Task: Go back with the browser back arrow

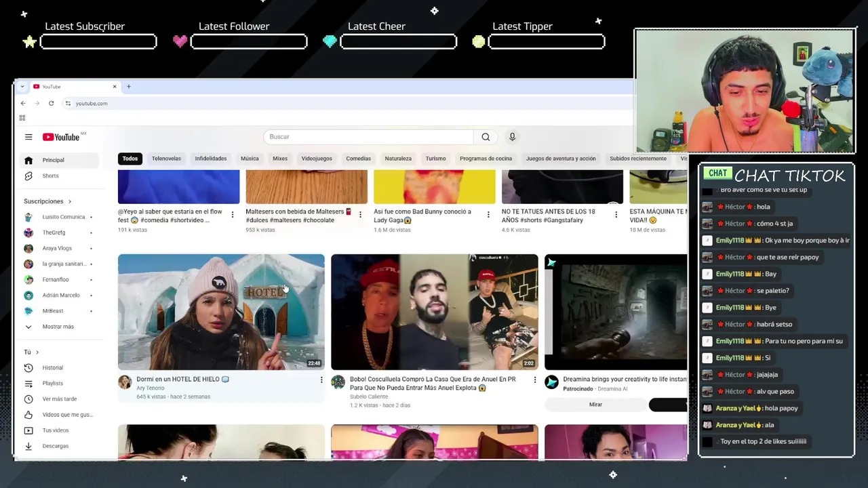Action: tap(23, 103)
